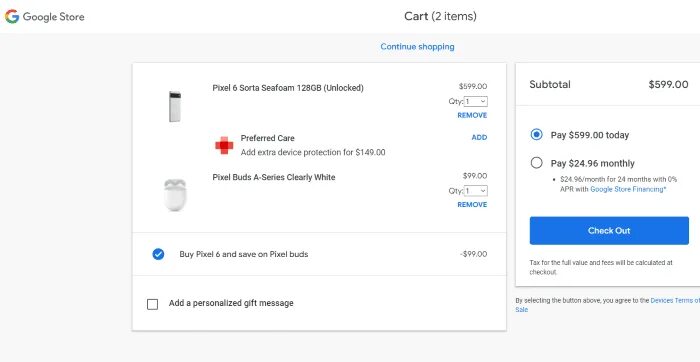The height and width of the screenshot is (362, 700).
Task: Click Pixel 6 Sorta Seafoam 128GB title
Action: tap(288, 88)
